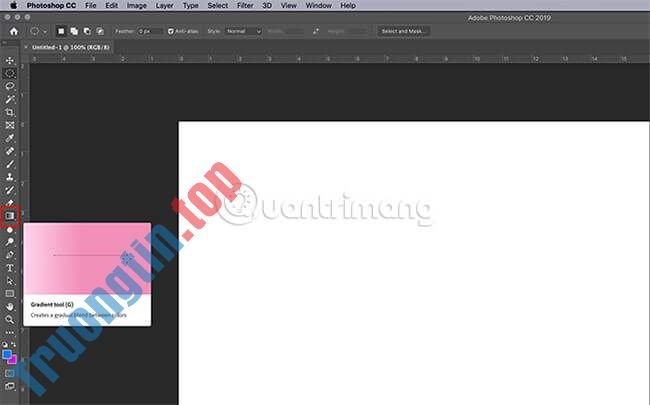The width and height of the screenshot is (650, 405).
Task: Choose Add to Selection mode
Action: [x=74, y=31]
